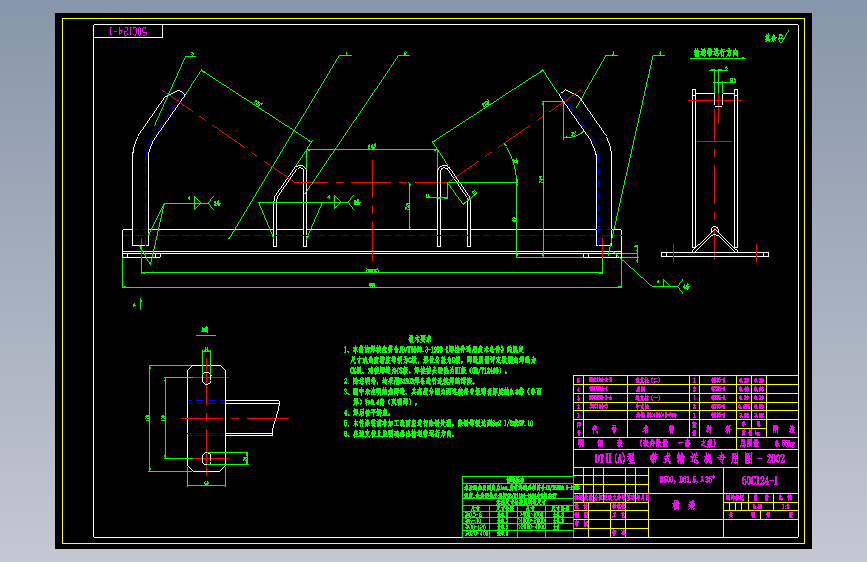Click technical requirement item 2 line
The image size is (867, 562).
pyautogui.click(x=409, y=381)
